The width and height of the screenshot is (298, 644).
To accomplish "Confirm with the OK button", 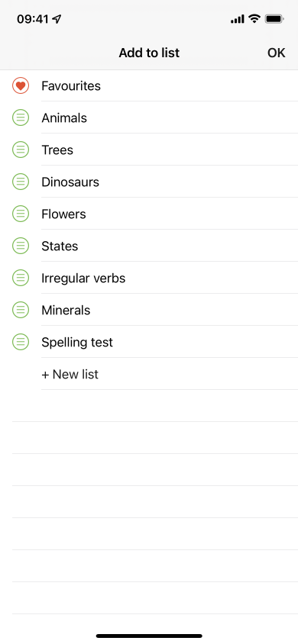I will (276, 53).
